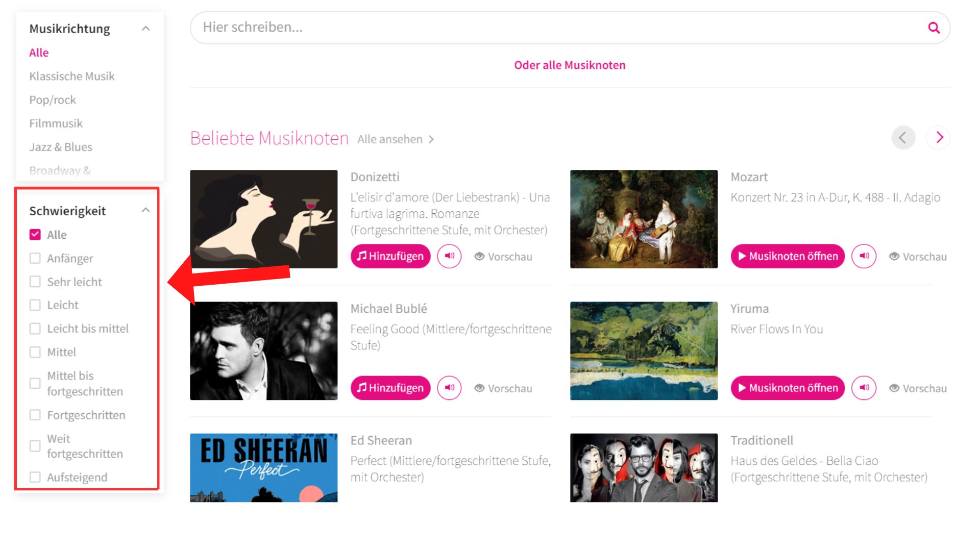Uncheck the Alle difficulty checkbox
Image resolution: width=980 pixels, height=551 pixels.
(x=35, y=235)
